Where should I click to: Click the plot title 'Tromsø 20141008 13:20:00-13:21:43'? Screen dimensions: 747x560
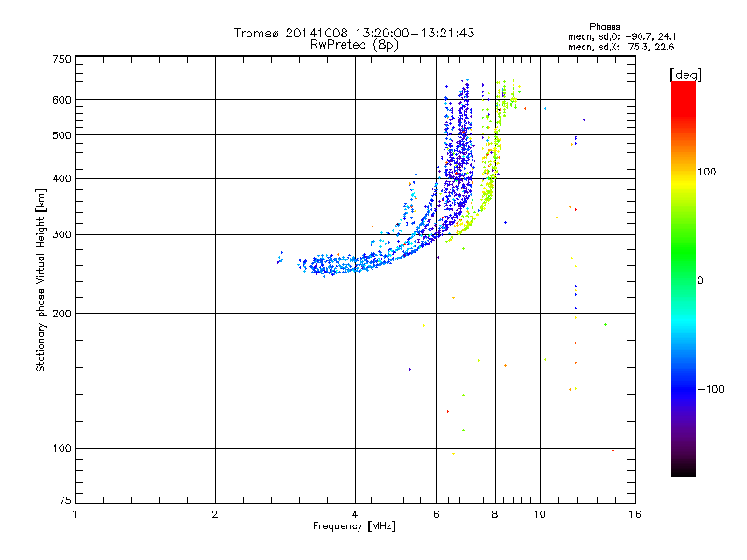354,33
